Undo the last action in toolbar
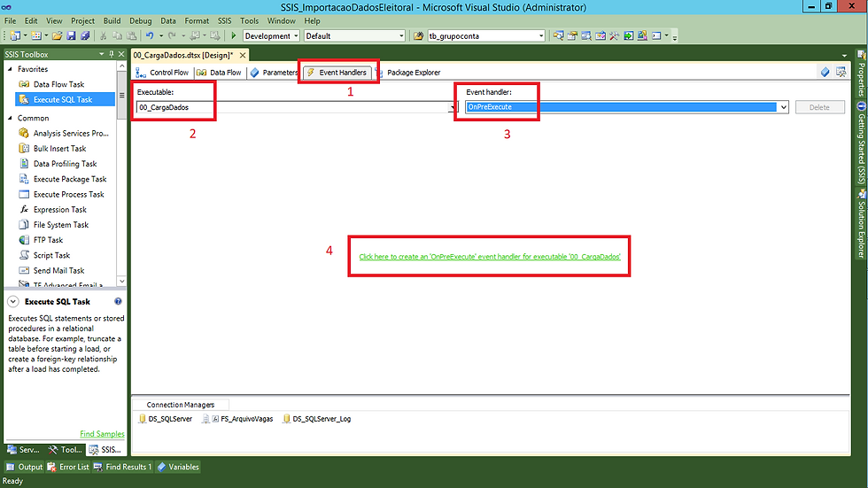This screenshot has width=868, height=488. coord(150,36)
